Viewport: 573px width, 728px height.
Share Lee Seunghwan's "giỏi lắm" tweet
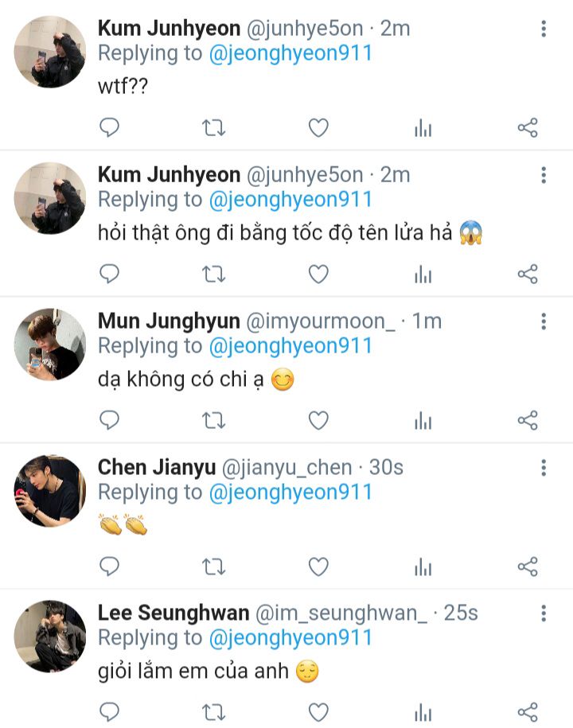coord(528,712)
